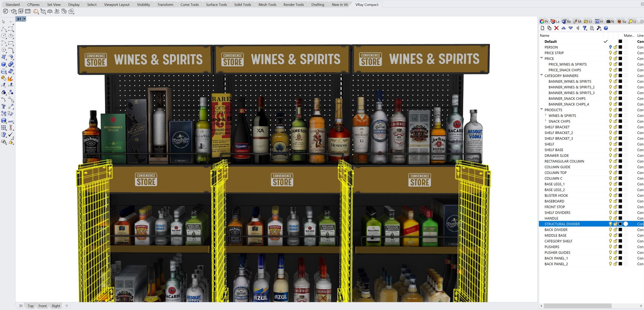644x310 pixels.
Task: Click the VRay logo icon in toolbar
Action: tap(6, 11)
